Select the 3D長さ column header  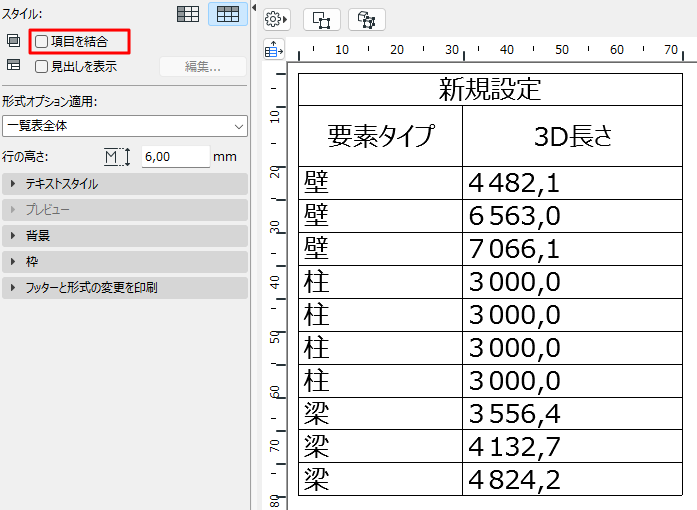[573, 136]
